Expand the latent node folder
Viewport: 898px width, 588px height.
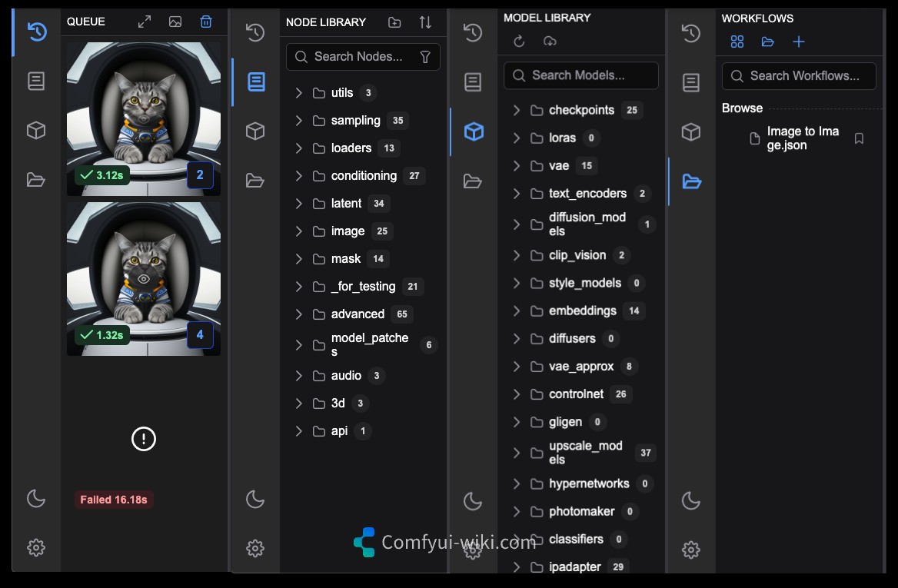(x=298, y=203)
